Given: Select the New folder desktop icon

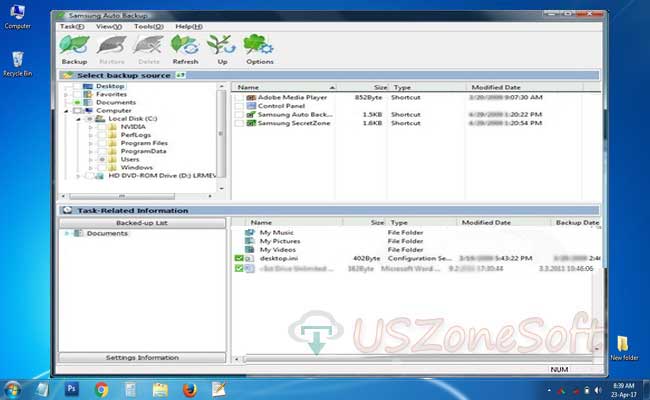Looking at the screenshot, I should (624, 348).
